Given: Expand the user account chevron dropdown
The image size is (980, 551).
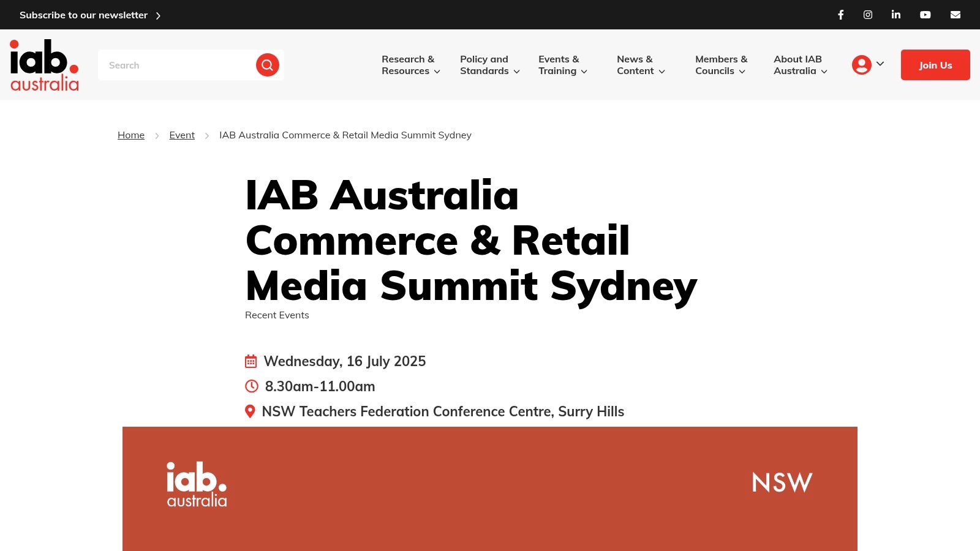Looking at the screenshot, I should click(x=881, y=64).
